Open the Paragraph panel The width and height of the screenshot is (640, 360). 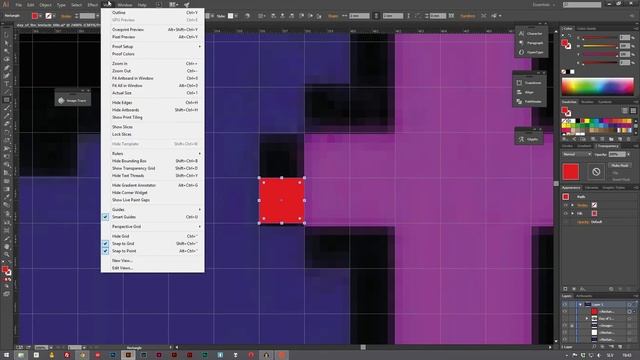click(531, 43)
